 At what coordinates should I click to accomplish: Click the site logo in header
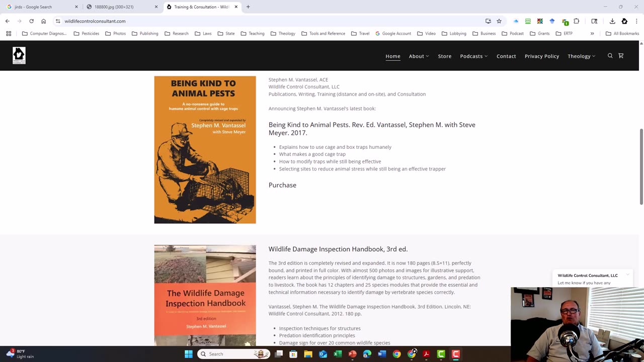tap(19, 56)
